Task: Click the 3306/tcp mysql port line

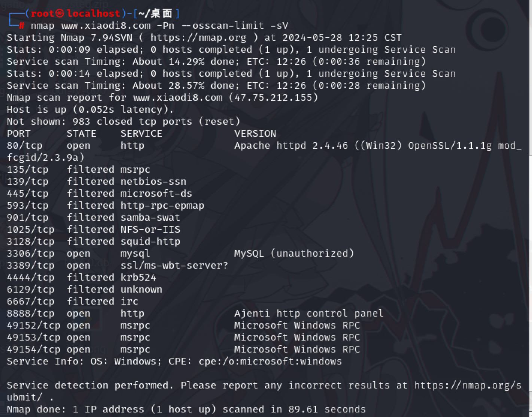Action: (x=180, y=253)
